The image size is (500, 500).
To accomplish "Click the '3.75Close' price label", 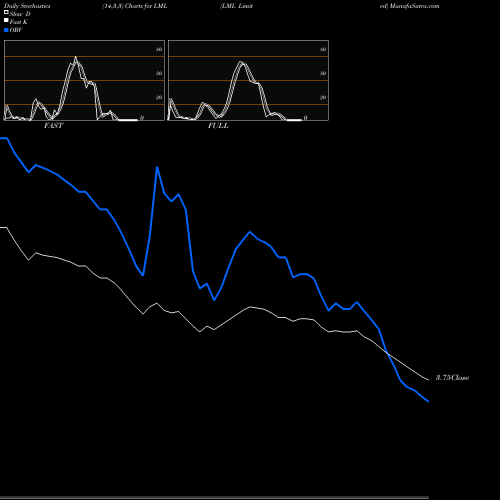I will pos(452,378).
